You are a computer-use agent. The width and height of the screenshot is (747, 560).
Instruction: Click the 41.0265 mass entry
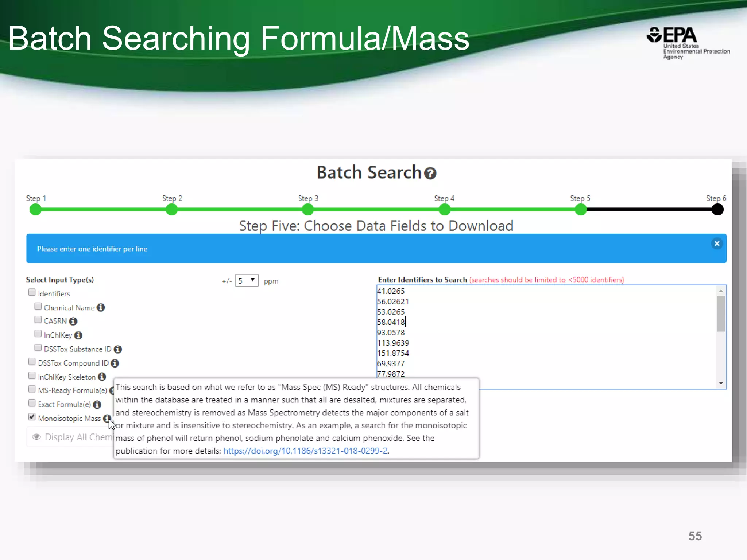[x=391, y=291]
